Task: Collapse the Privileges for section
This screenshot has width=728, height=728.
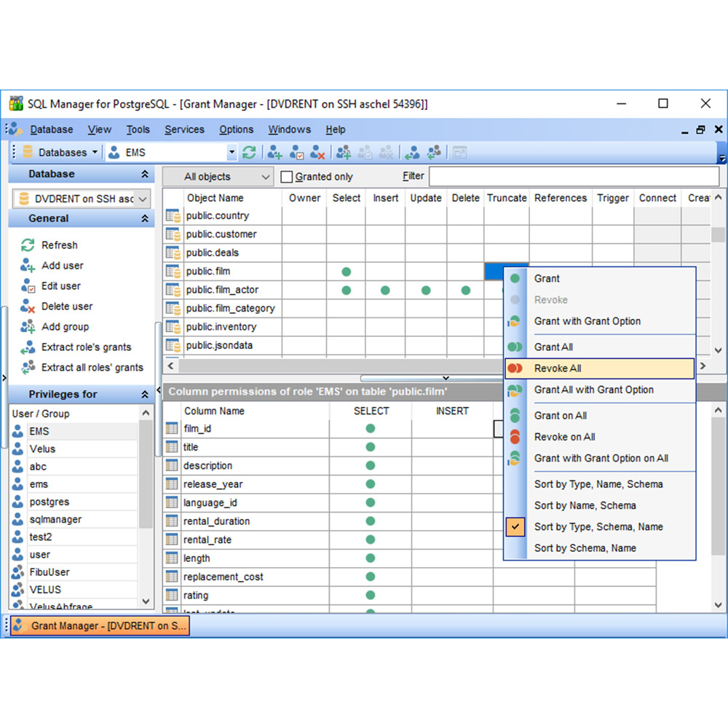Action: [x=145, y=394]
